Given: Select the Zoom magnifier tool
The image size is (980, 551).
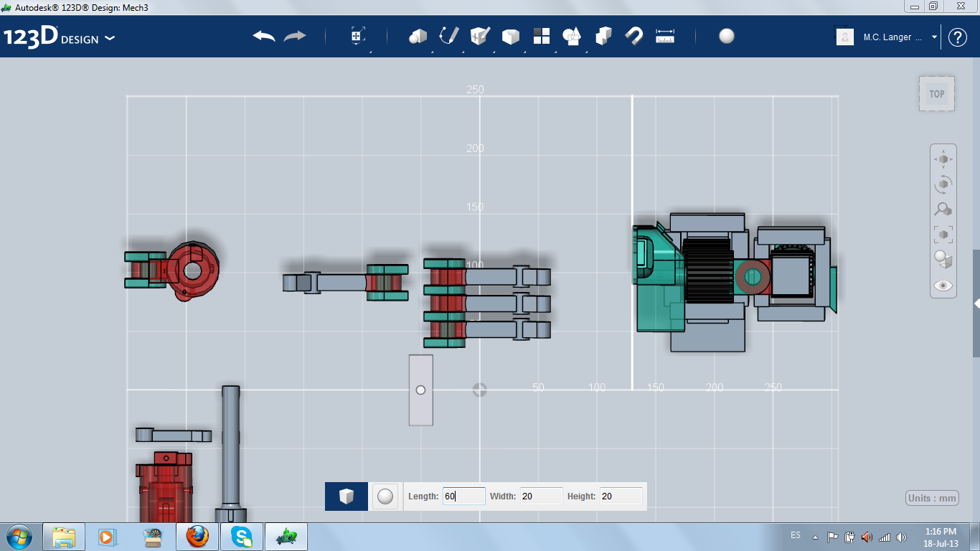Looking at the screenshot, I should pos(943,209).
